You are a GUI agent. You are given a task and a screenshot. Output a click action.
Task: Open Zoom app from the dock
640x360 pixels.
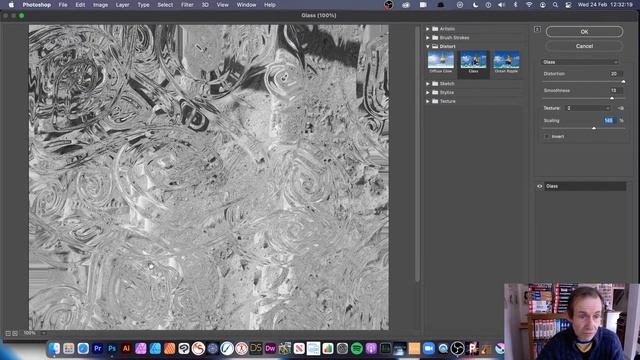coord(429,349)
